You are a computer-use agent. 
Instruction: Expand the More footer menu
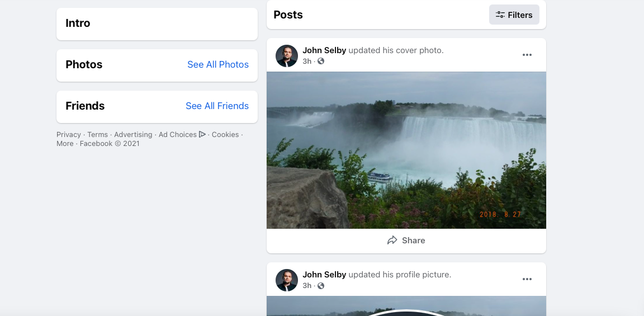[65, 144]
